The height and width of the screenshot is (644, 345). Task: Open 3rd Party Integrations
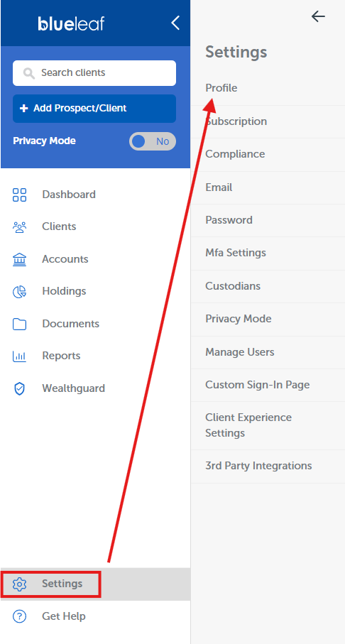point(268,466)
